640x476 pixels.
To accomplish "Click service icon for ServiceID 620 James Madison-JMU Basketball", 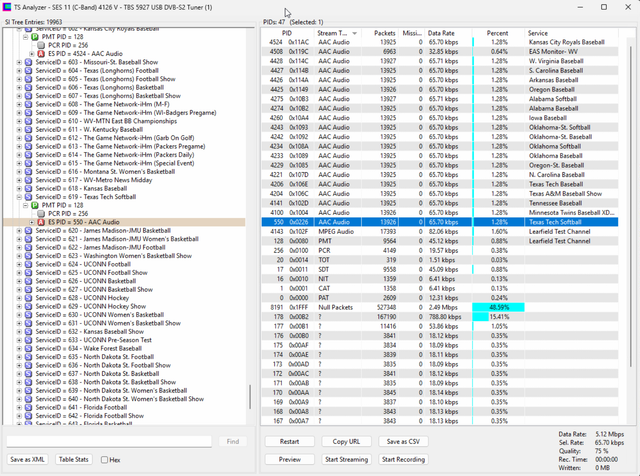I will tap(28, 231).
